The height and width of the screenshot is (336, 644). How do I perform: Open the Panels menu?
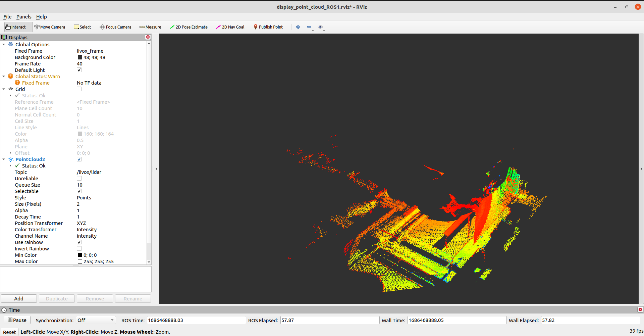(x=24, y=16)
